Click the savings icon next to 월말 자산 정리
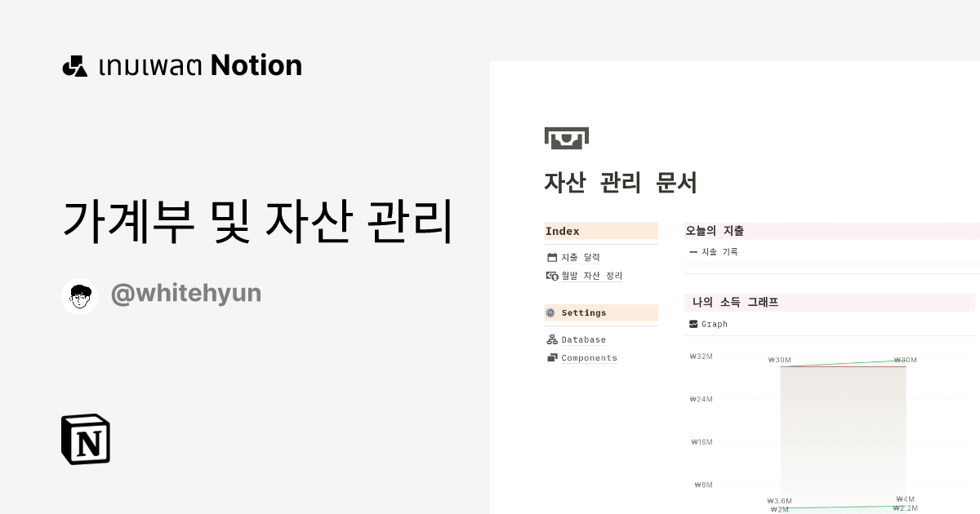The width and height of the screenshot is (980, 514). tap(553, 275)
